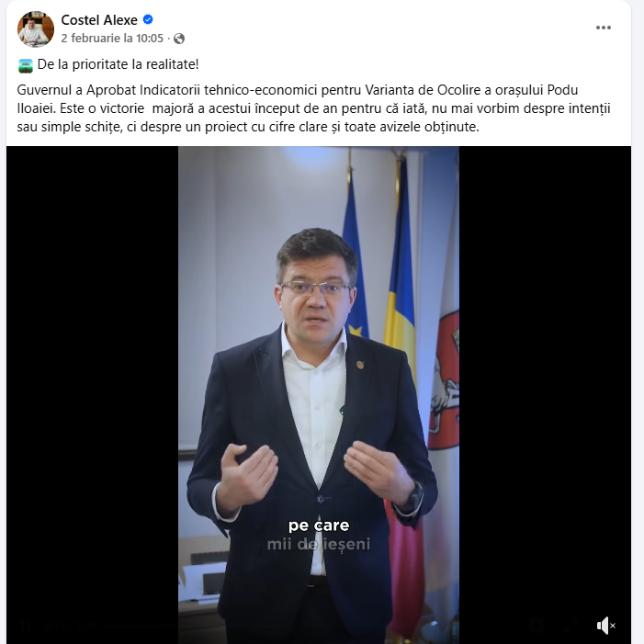
Task: Click the globe public privacy icon
Action: (179, 39)
